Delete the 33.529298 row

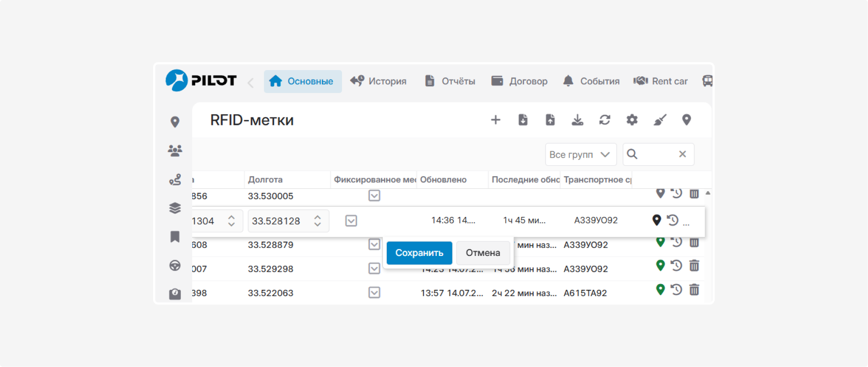(x=694, y=265)
